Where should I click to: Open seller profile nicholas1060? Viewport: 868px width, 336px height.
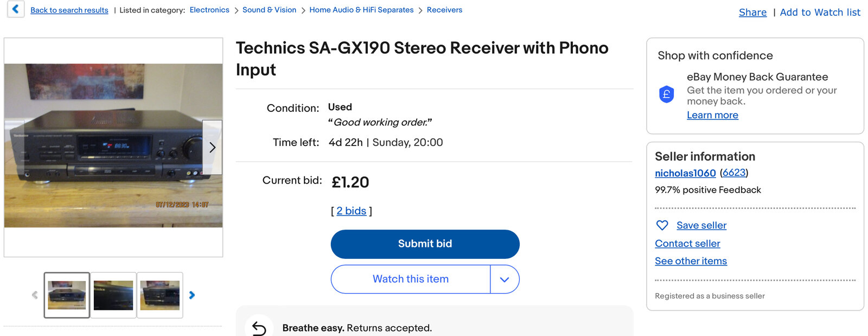685,173
